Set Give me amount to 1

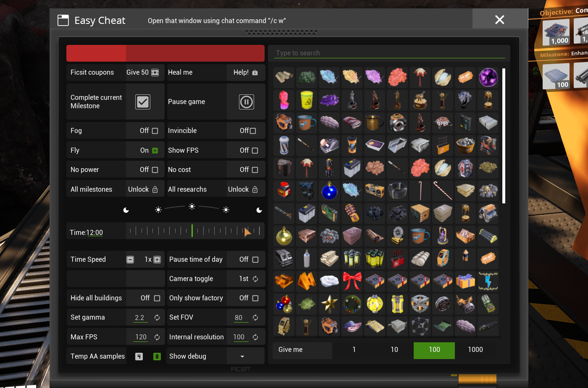(354, 350)
